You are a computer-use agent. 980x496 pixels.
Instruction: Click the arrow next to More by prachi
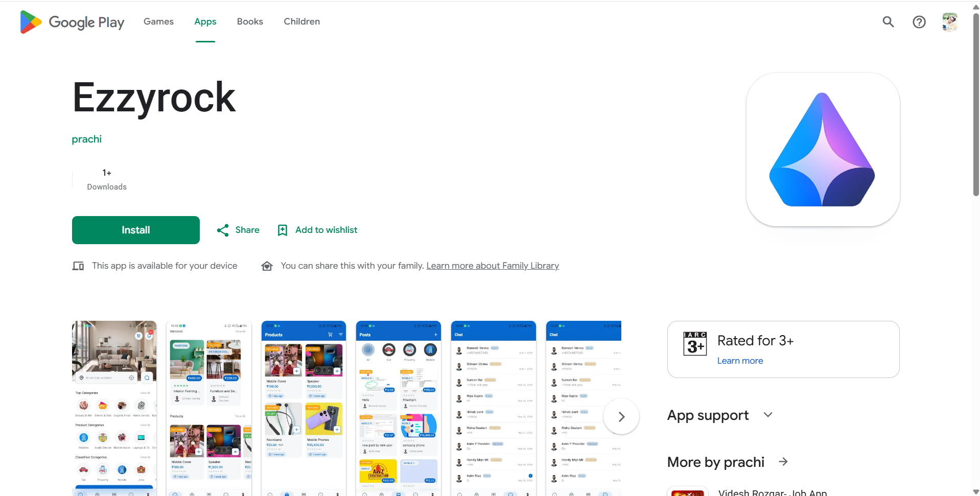(783, 462)
